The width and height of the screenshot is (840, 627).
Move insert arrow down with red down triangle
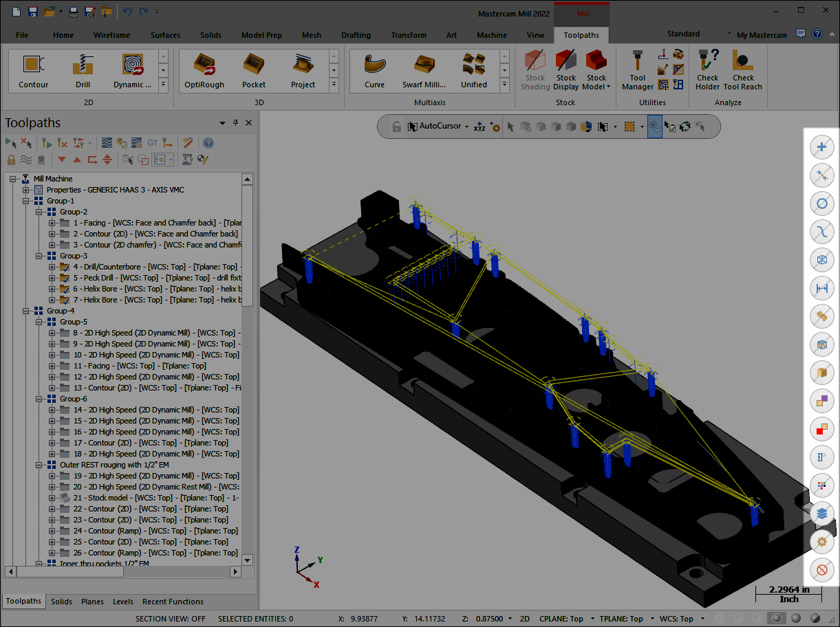(62, 159)
